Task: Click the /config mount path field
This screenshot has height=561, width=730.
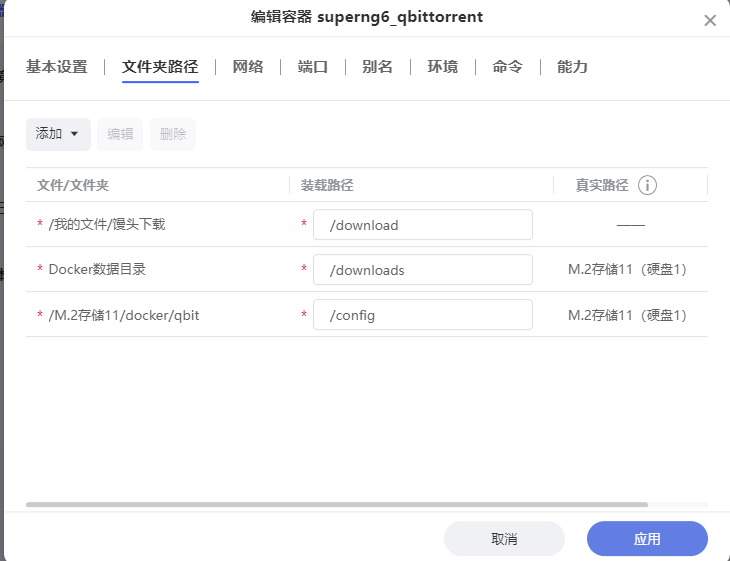Action: pyautogui.click(x=422, y=315)
